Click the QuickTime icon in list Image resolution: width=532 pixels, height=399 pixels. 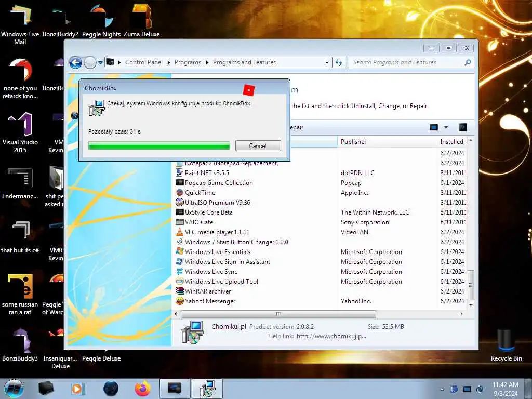click(x=179, y=192)
